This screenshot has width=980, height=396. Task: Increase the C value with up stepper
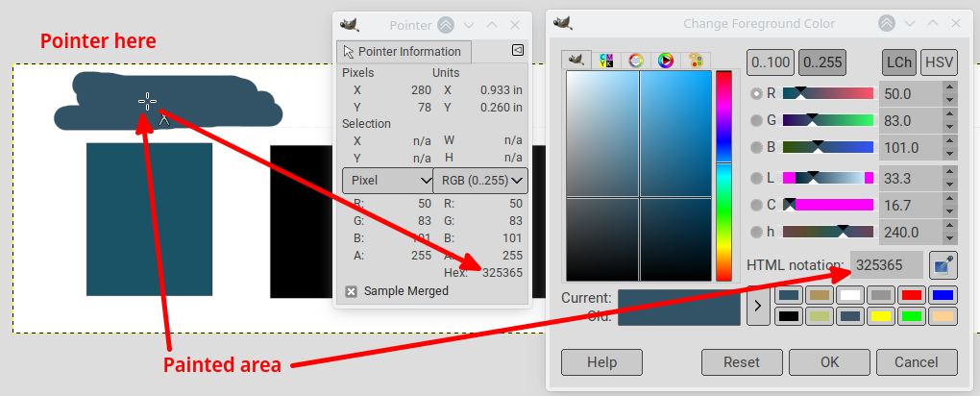[x=950, y=199]
